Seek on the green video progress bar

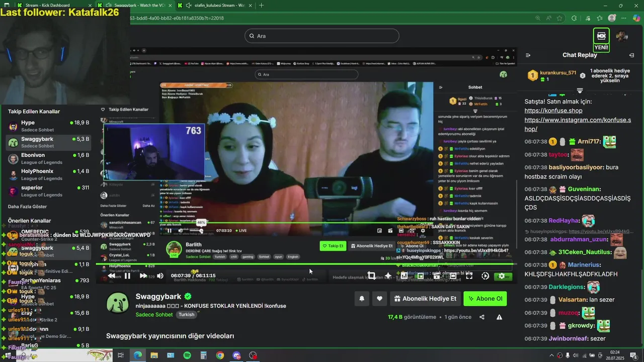[305, 264]
